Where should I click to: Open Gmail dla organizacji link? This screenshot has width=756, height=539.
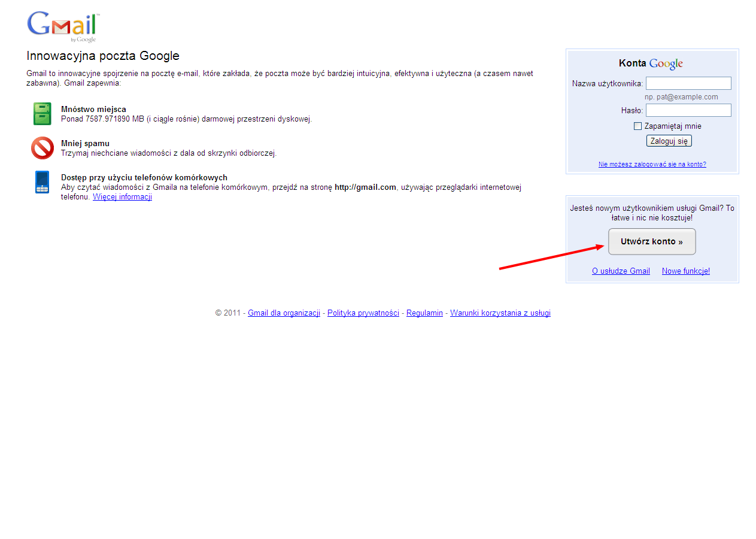click(284, 313)
